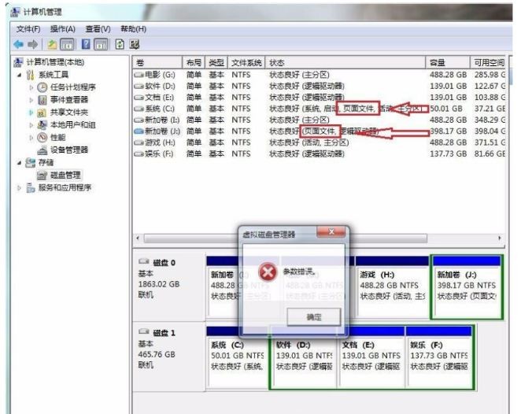Collapse the 系统工具 tree node

tap(20, 75)
